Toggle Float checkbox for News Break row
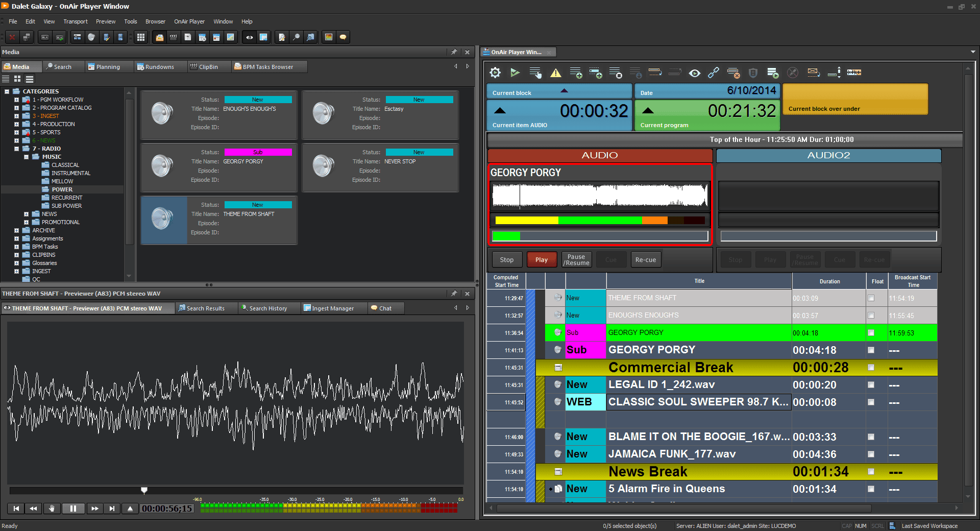980x531 pixels. [x=871, y=472]
